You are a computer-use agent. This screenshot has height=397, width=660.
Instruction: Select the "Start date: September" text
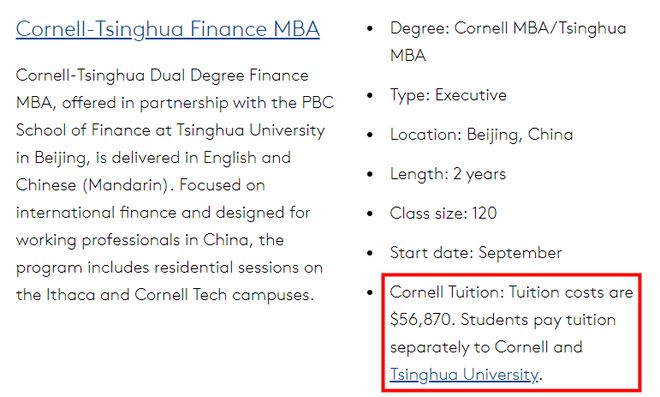(476, 253)
